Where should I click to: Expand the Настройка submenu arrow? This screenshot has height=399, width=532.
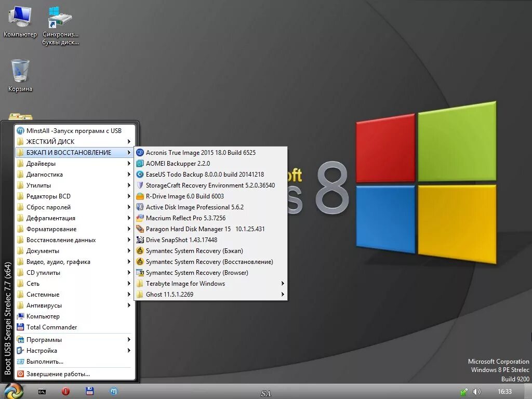[129, 351]
